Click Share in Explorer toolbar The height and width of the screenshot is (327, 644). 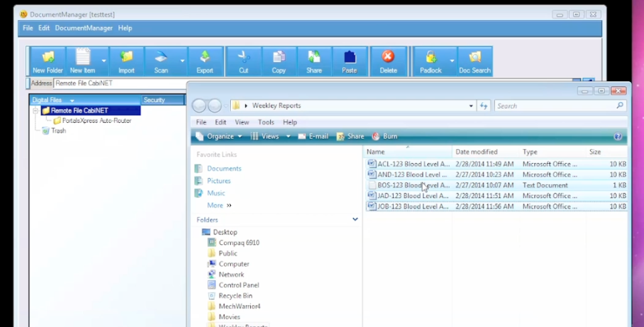(x=350, y=136)
